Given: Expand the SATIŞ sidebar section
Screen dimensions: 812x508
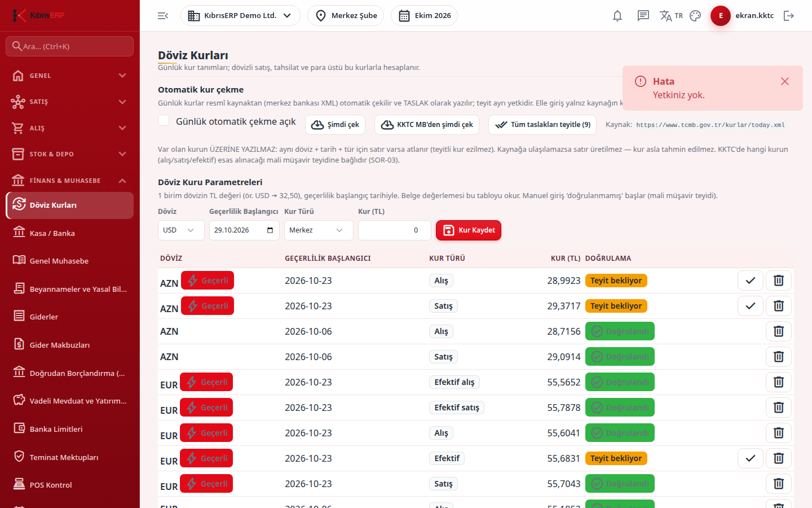Looking at the screenshot, I should (70, 102).
